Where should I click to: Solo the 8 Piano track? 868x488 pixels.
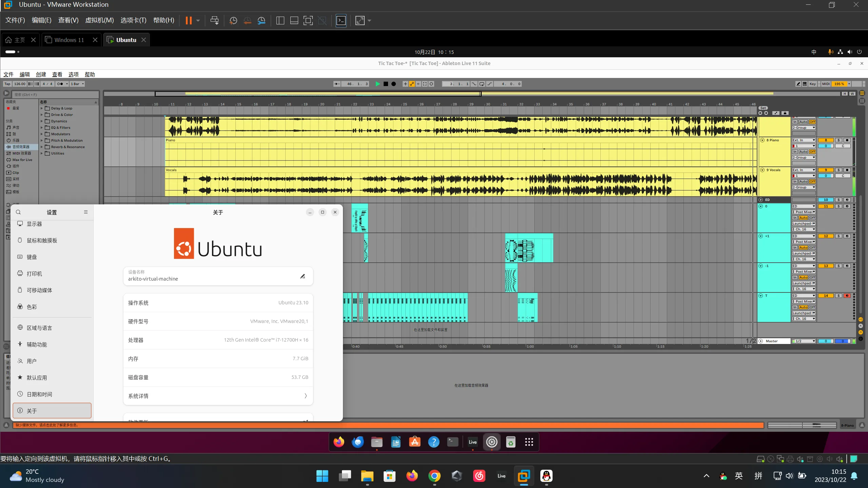838,140
